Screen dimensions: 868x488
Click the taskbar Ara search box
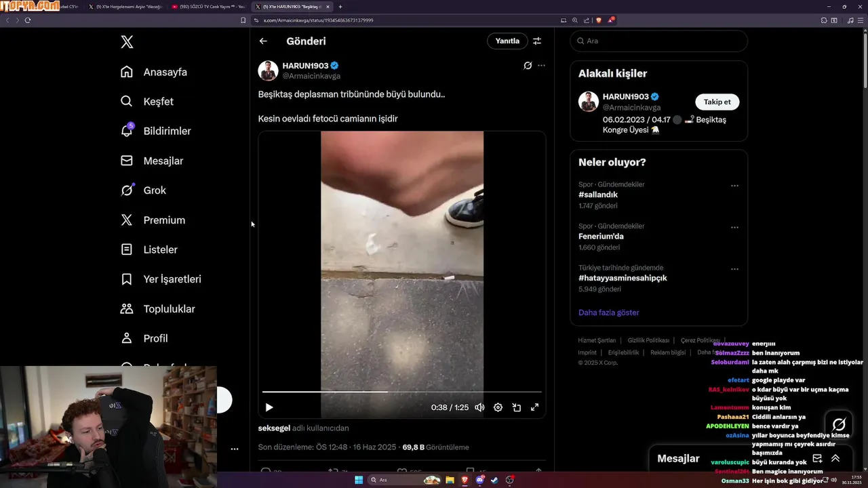click(406, 480)
